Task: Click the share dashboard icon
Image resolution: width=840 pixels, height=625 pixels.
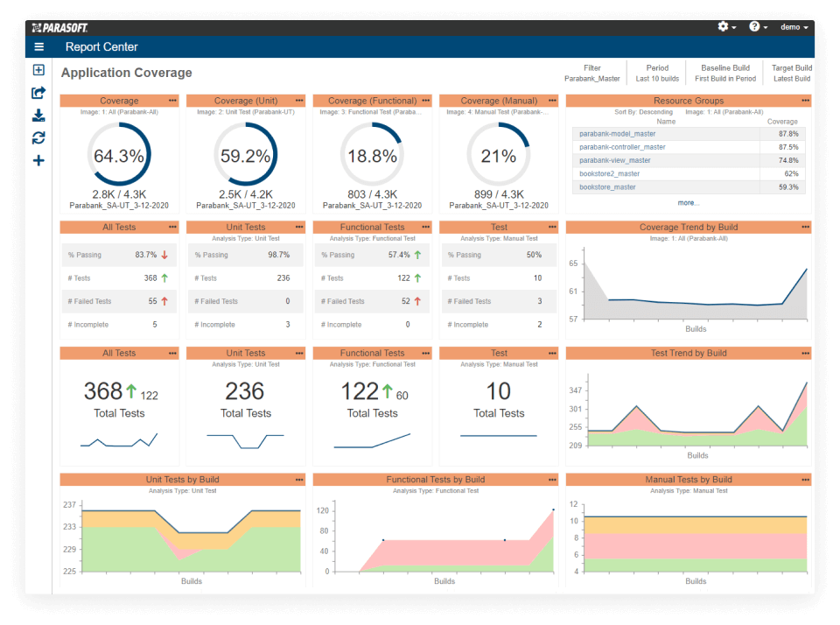Action: 38,93
